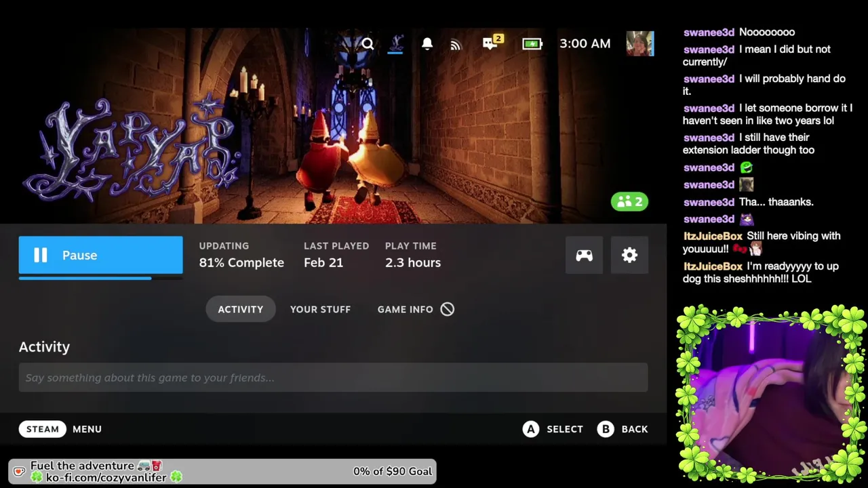Open the search magnifier icon
This screenshot has width=868, height=488.
[x=368, y=44]
